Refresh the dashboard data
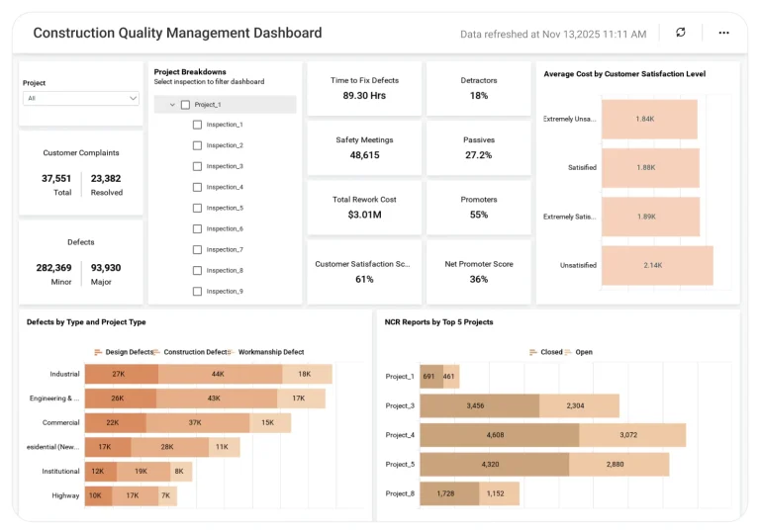760x532 pixels. (681, 32)
